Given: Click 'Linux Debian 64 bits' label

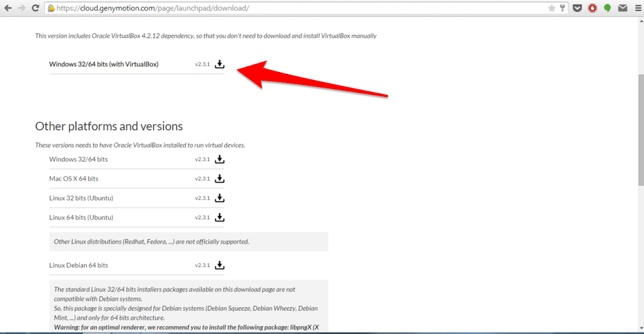Looking at the screenshot, I should (78, 265).
